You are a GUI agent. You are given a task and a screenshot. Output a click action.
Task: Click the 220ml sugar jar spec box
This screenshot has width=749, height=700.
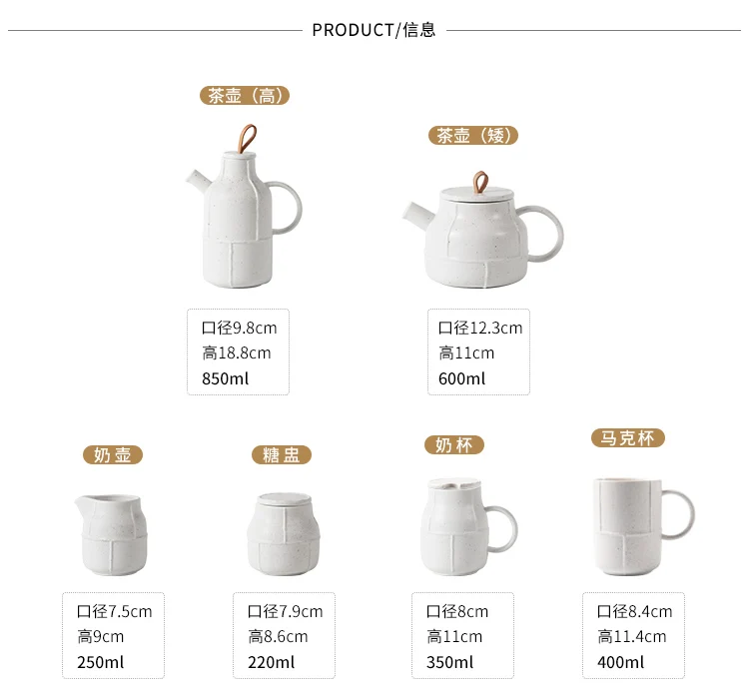point(284,635)
